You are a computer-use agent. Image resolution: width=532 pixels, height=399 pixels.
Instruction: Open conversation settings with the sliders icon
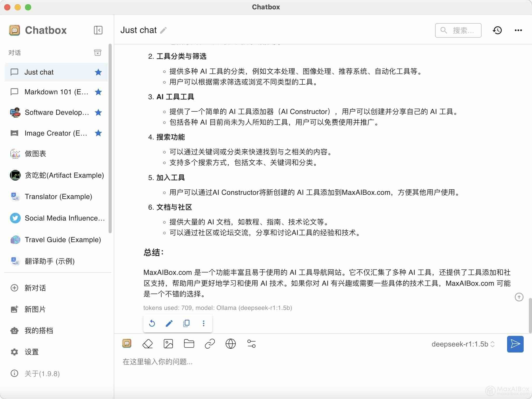[251, 344]
